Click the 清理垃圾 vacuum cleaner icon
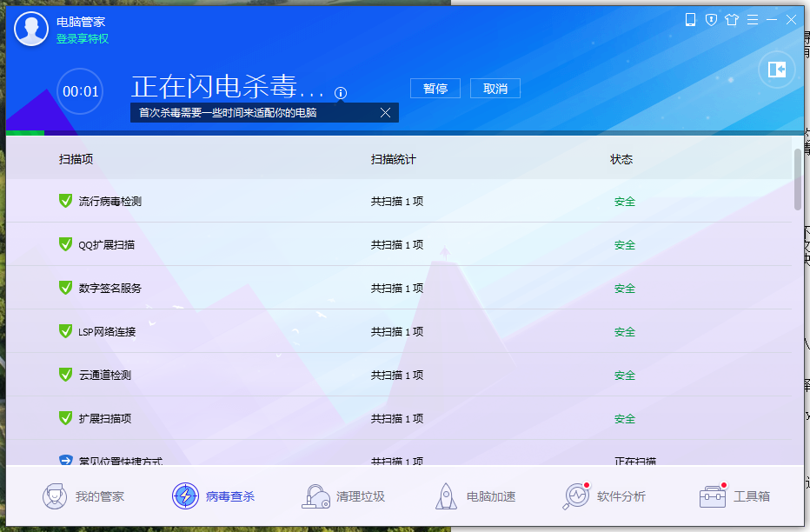Viewport: 810px width, 532px height. [x=315, y=495]
